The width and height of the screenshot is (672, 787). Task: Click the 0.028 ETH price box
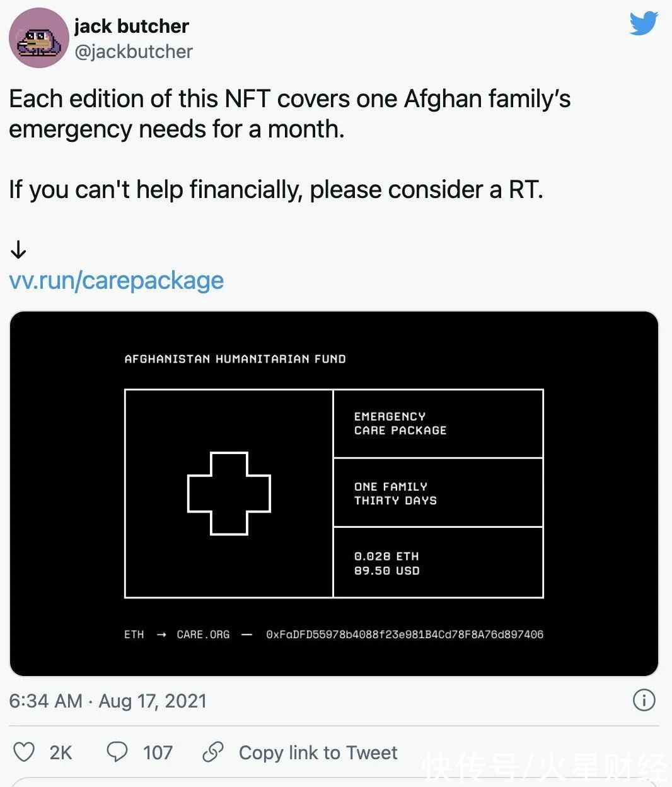pyautogui.click(x=438, y=563)
